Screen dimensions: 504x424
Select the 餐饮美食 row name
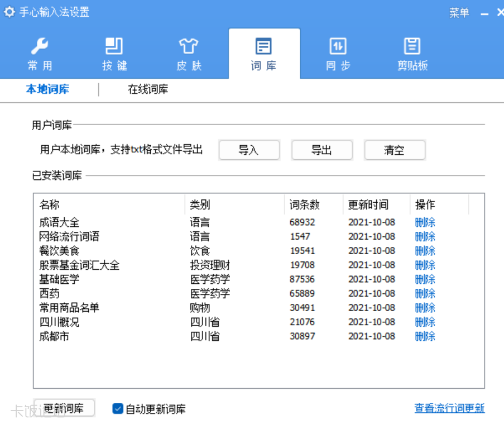[x=59, y=251]
